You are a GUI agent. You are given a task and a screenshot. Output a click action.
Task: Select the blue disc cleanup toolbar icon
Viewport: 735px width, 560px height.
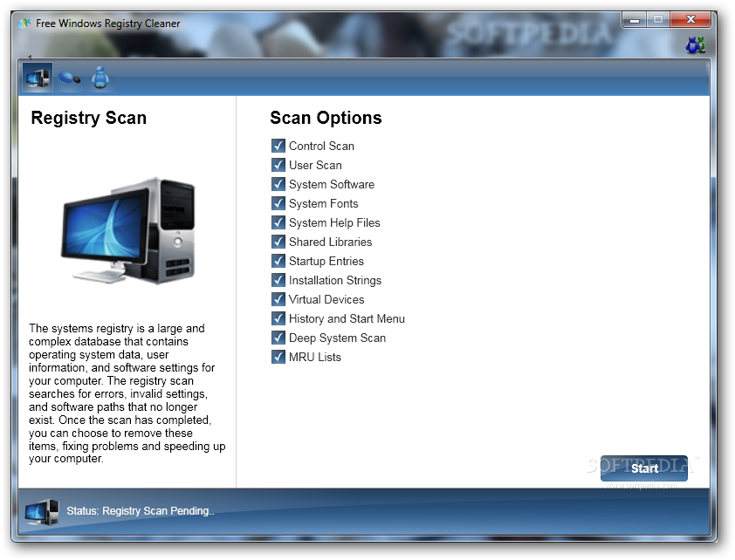(x=69, y=78)
